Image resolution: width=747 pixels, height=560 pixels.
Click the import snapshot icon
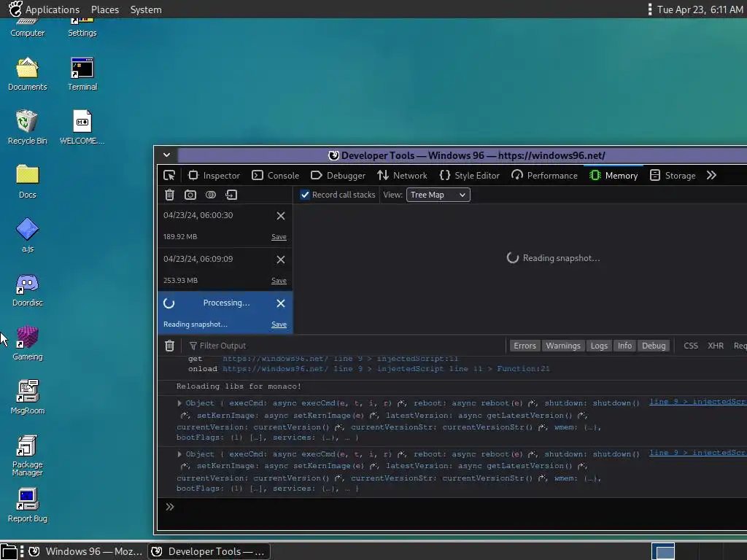click(231, 195)
